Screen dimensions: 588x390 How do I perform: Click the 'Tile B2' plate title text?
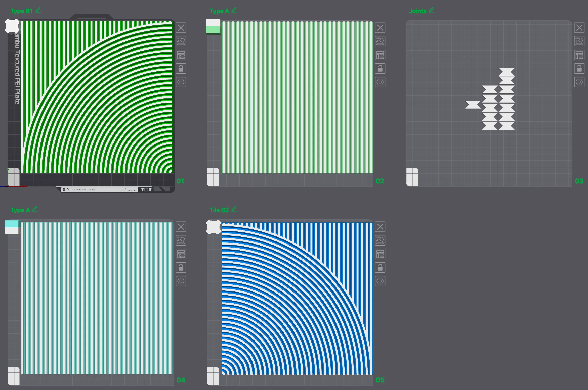[x=219, y=210]
